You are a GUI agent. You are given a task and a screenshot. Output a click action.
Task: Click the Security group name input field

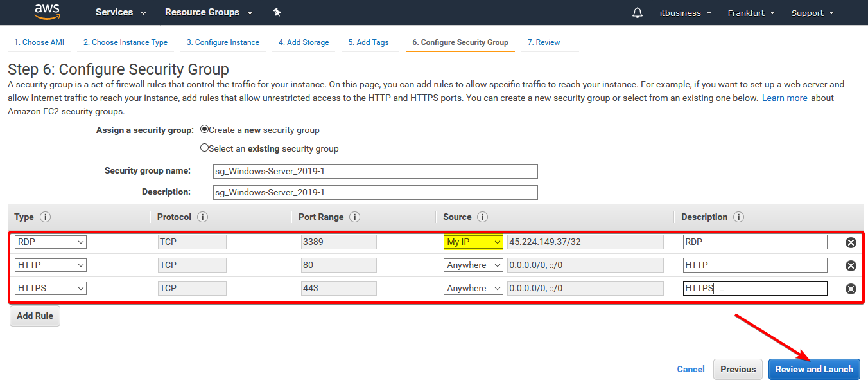(375, 171)
